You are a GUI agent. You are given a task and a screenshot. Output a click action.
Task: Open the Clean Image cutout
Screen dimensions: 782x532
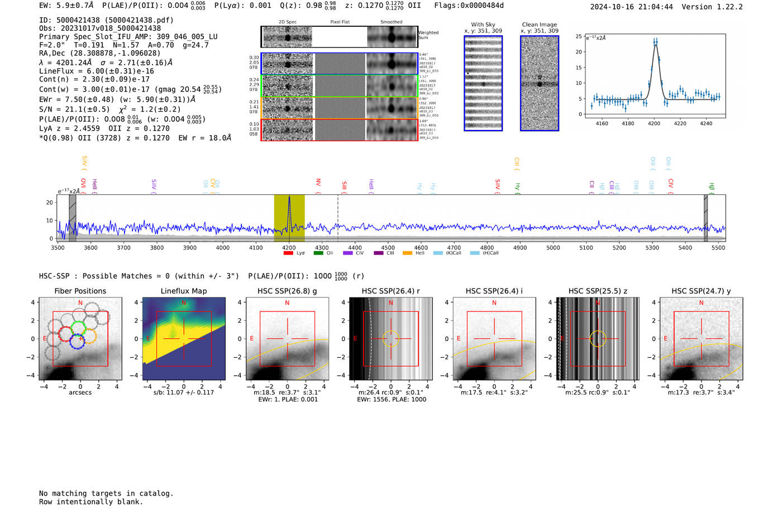coord(540,83)
